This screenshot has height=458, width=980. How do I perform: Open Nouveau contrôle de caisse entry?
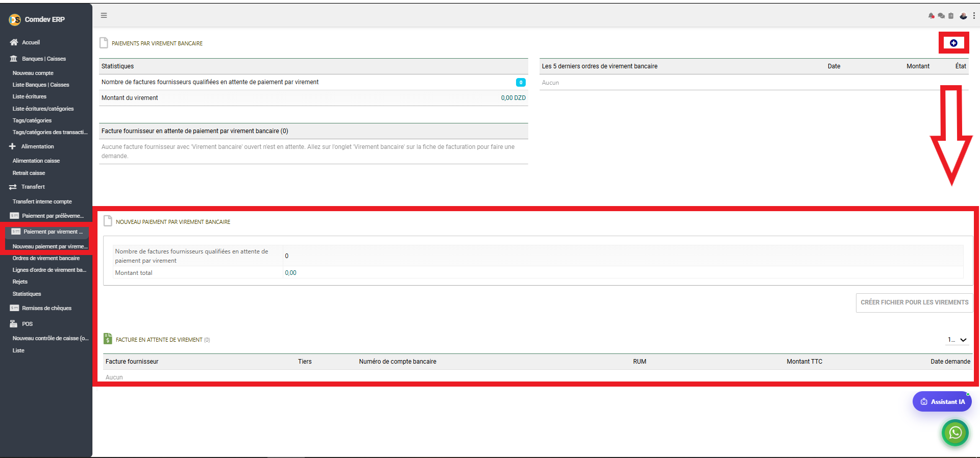pos(51,338)
